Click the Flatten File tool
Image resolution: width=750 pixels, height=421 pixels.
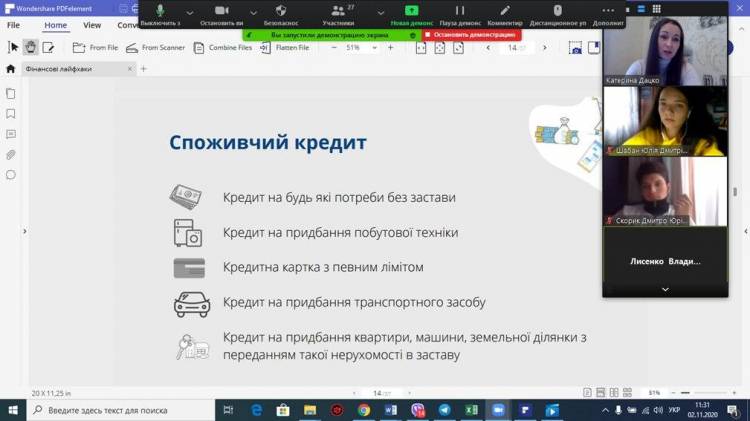pos(284,47)
